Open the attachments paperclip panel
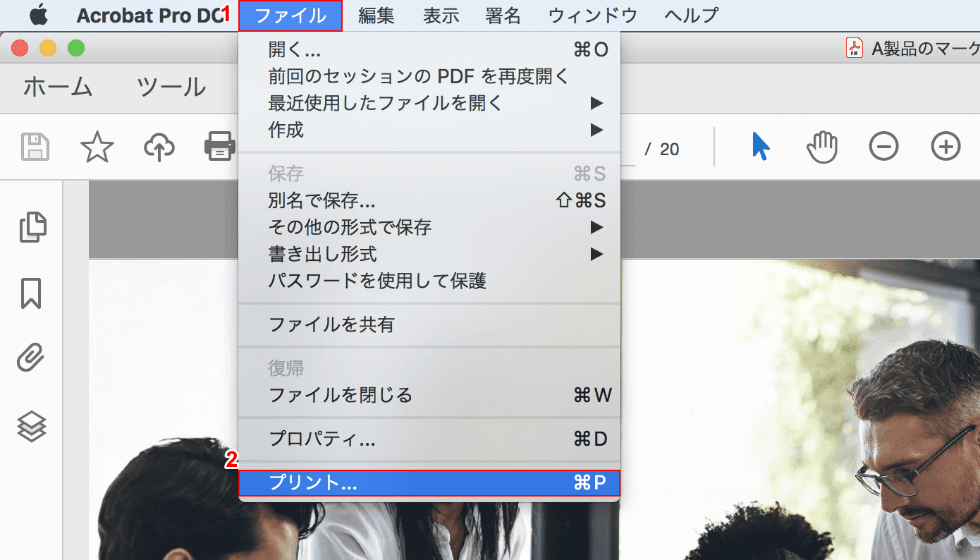 pyautogui.click(x=32, y=358)
